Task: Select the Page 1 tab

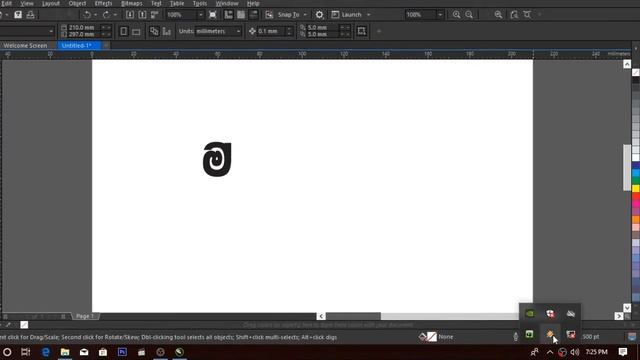Action: tap(85, 316)
